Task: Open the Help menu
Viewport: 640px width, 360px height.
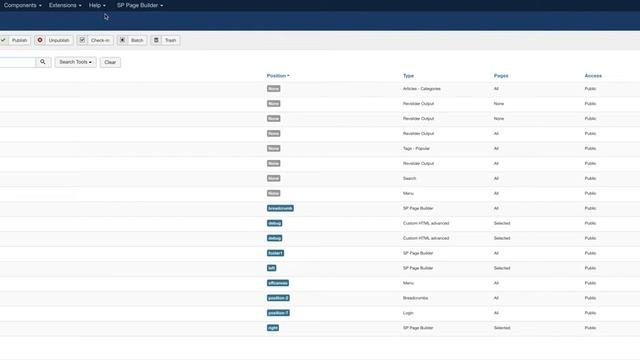Action: tap(97, 5)
